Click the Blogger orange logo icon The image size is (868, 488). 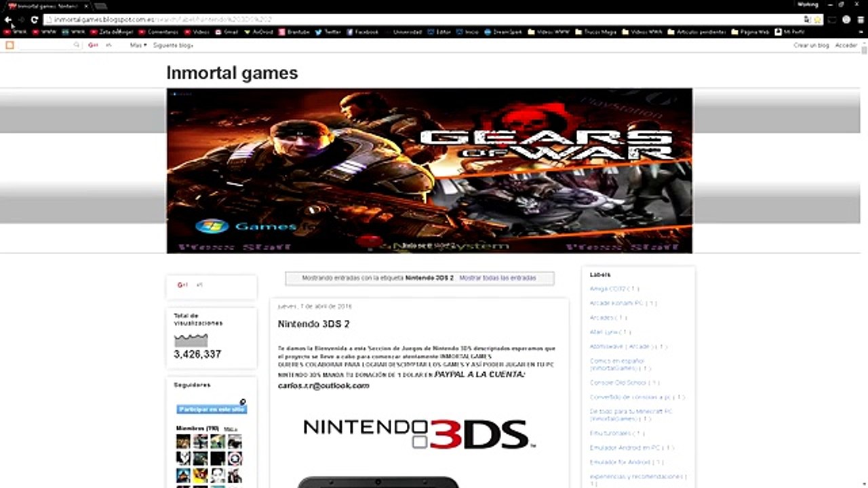[9, 45]
